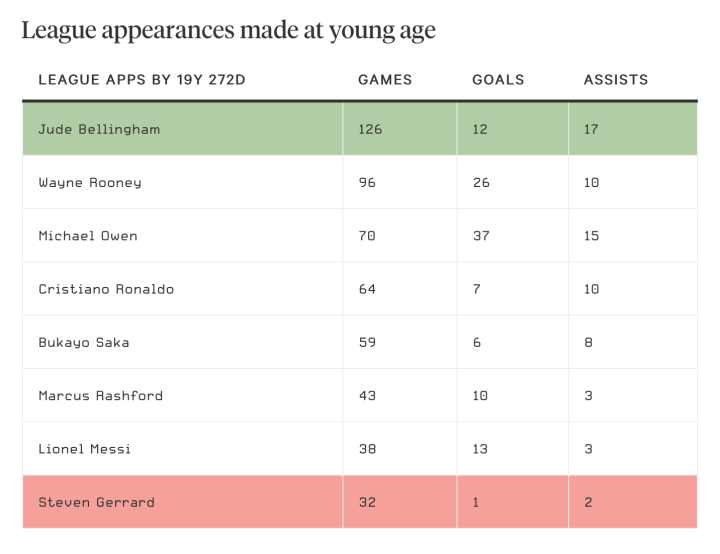This screenshot has height=554, width=720.
Task: Click the "League appearances made at young age" title
Action: tap(228, 30)
